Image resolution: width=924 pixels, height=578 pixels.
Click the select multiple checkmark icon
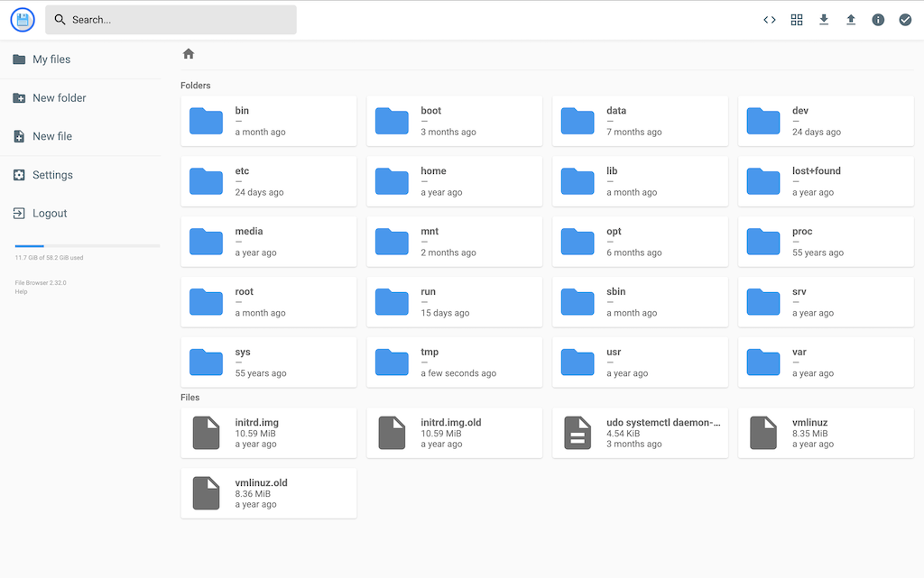pyautogui.click(x=905, y=20)
